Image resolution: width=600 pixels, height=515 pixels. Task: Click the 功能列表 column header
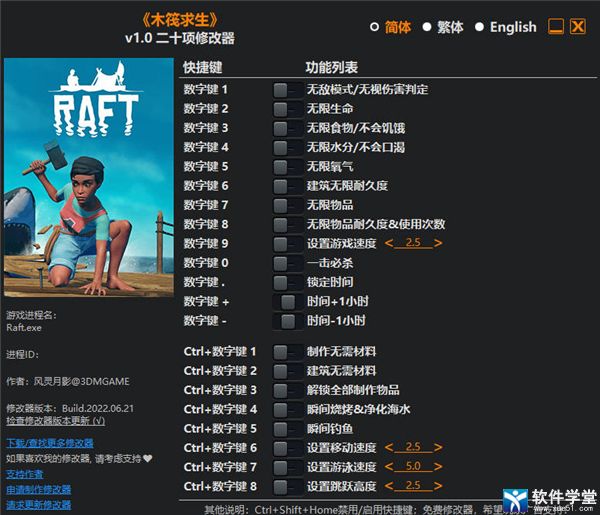click(x=332, y=68)
